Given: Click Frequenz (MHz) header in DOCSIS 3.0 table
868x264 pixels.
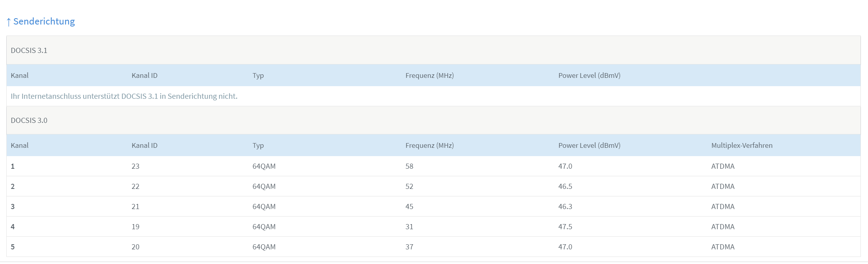Looking at the screenshot, I should pos(429,145).
